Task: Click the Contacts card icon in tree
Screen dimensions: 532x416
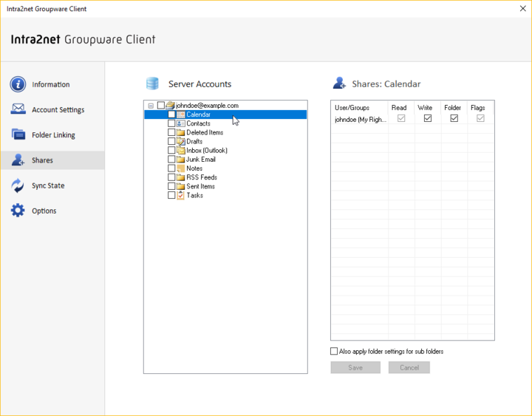Action: click(181, 123)
